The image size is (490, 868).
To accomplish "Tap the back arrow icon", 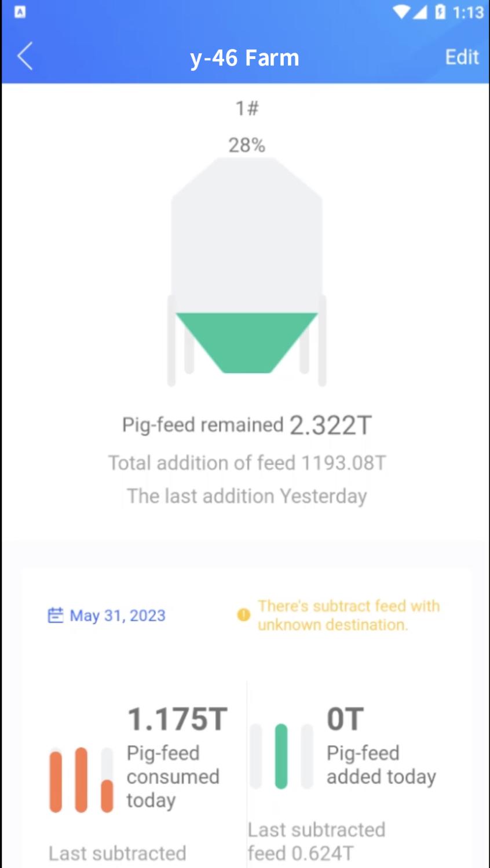I will [x=25, y=57].
